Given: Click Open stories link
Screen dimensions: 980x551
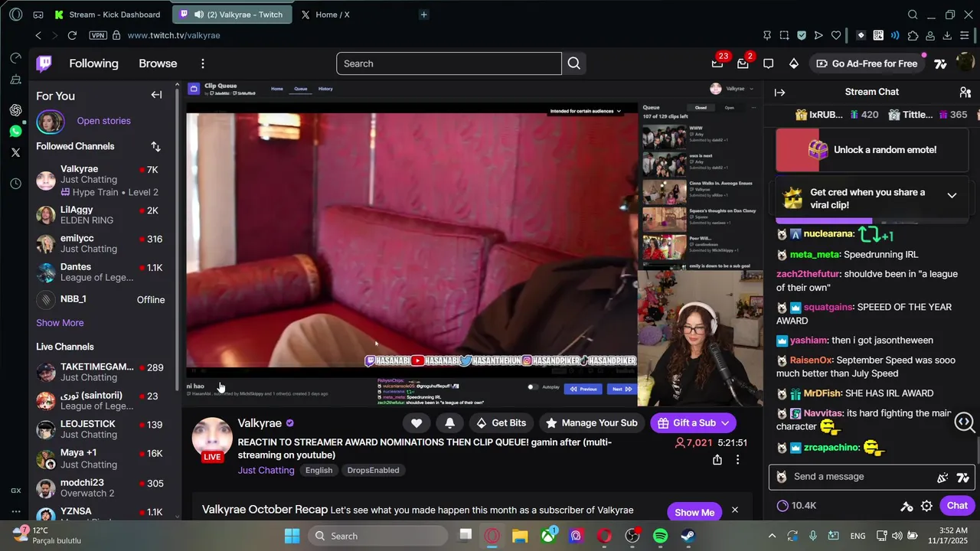Looking at the screenshot, I should tap(103, 121).
